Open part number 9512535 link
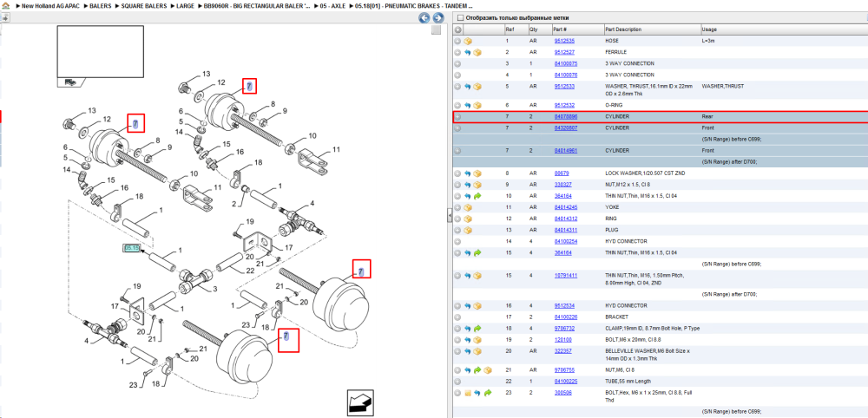Screen dimensions: 868x418 coord(564,41)
